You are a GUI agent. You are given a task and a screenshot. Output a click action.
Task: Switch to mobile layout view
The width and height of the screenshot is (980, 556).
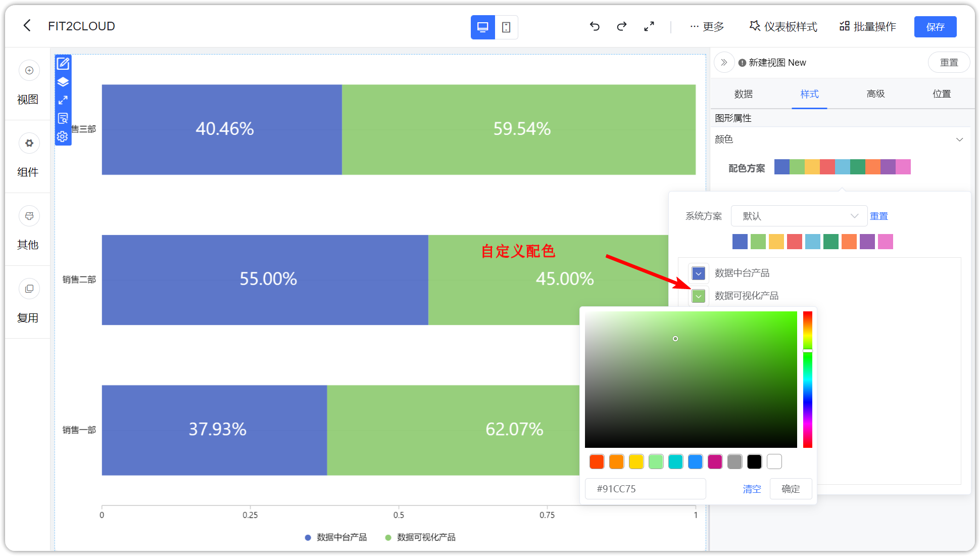(x=506, y=27)
